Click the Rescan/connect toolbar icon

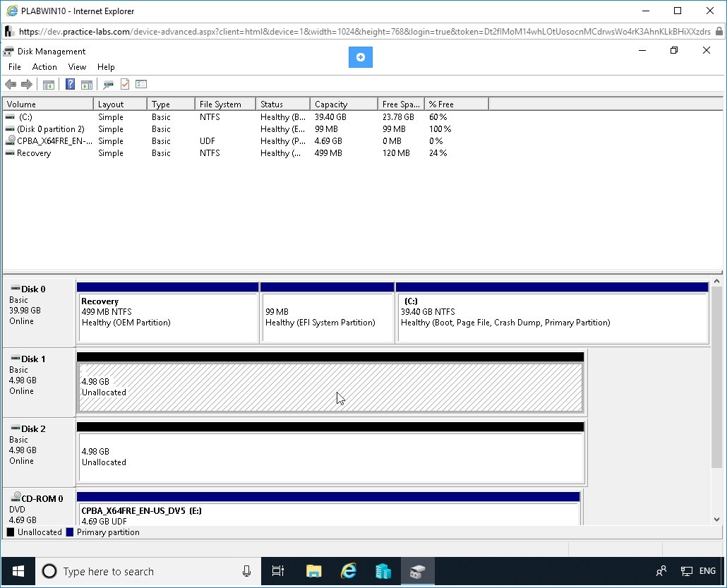(x=109, y=85)
